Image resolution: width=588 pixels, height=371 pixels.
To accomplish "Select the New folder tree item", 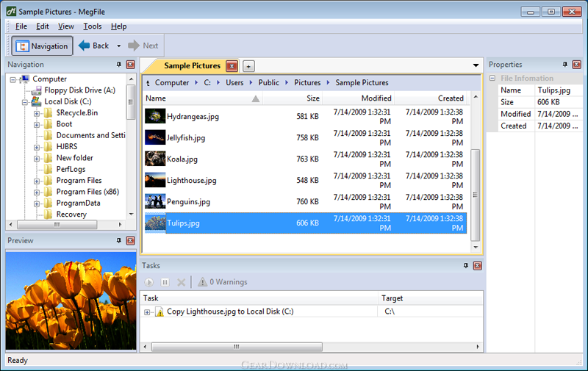I will (x=75, y=158).
